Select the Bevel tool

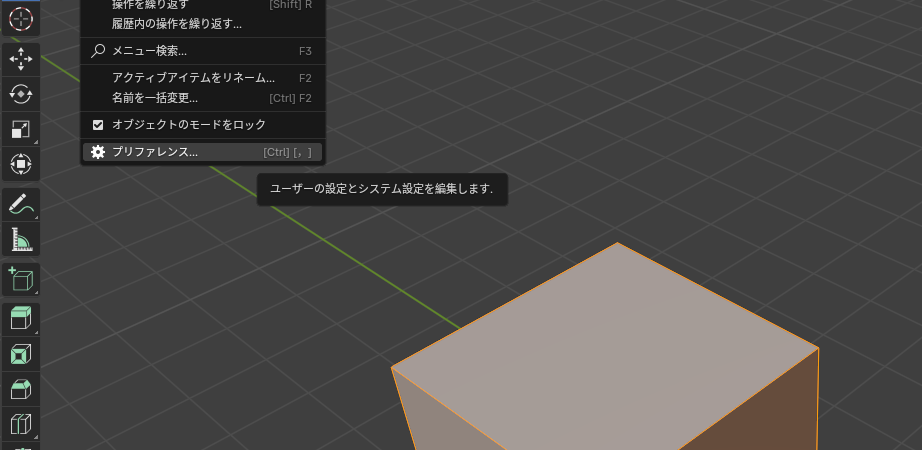(x=21, y=389)
